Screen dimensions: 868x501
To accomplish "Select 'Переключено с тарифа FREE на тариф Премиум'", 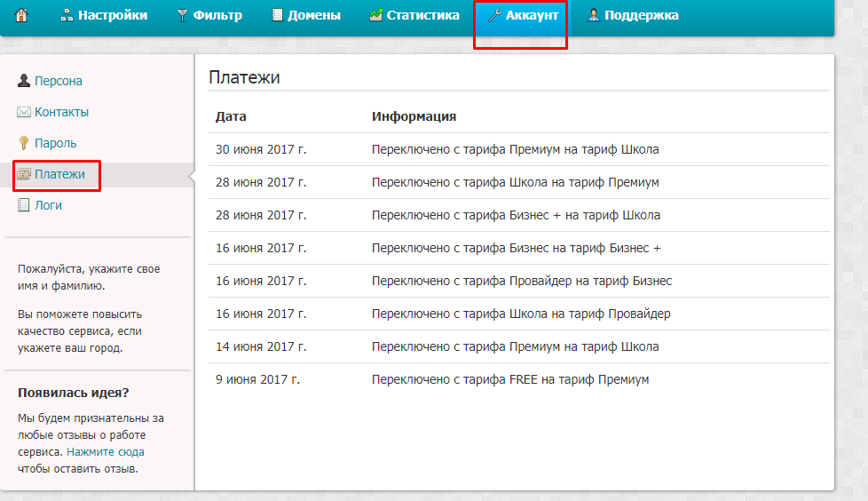I will pos(509,379).
